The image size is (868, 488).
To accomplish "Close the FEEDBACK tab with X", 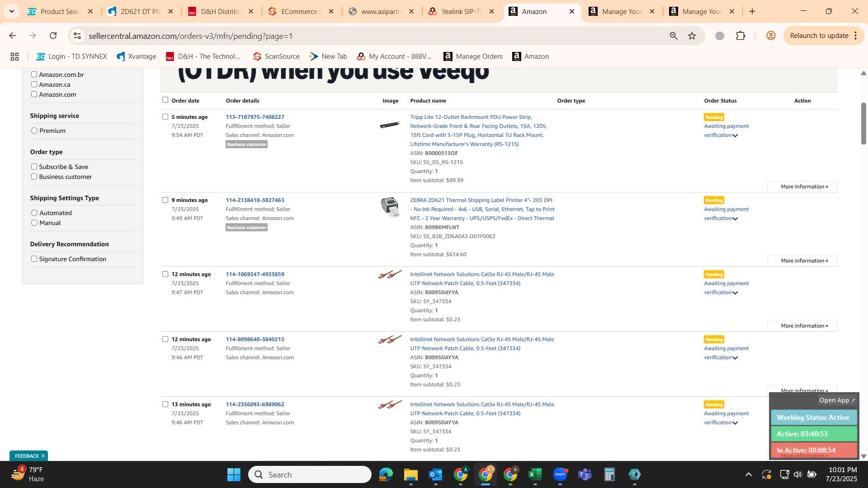I will (x=43, y=456).
